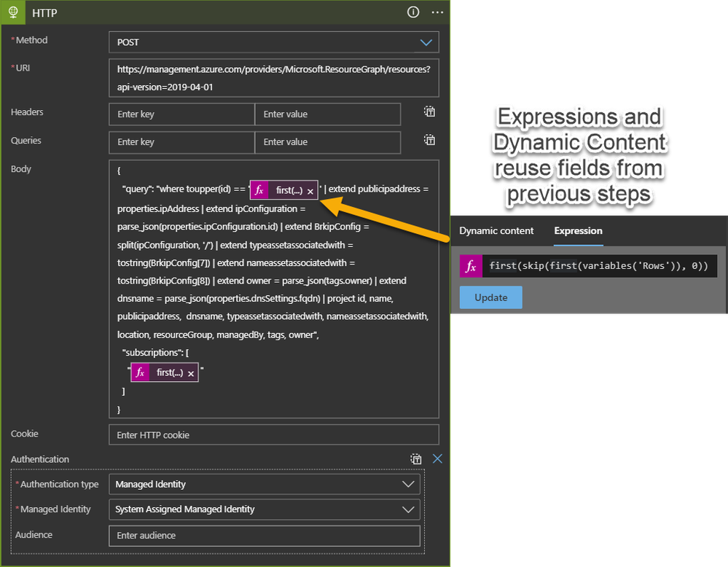Click the Body field label
The image size is (728, 567).
click(21, 169)
